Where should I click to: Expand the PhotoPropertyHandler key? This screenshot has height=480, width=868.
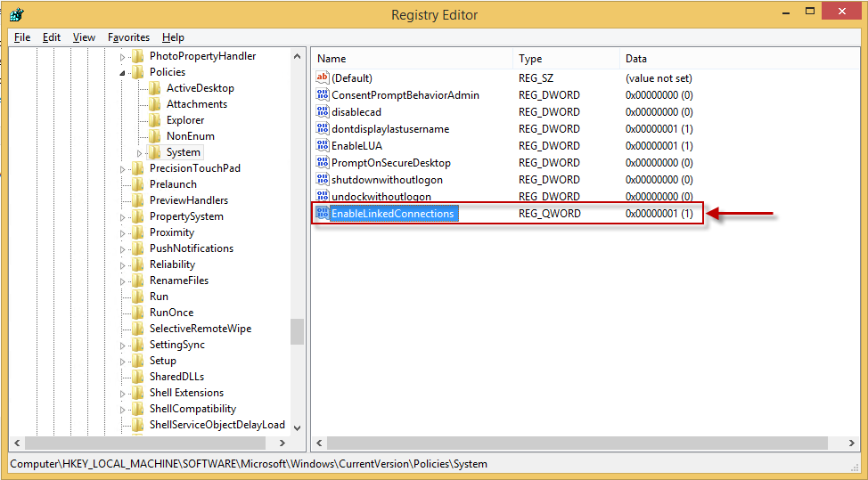(122, 56)
